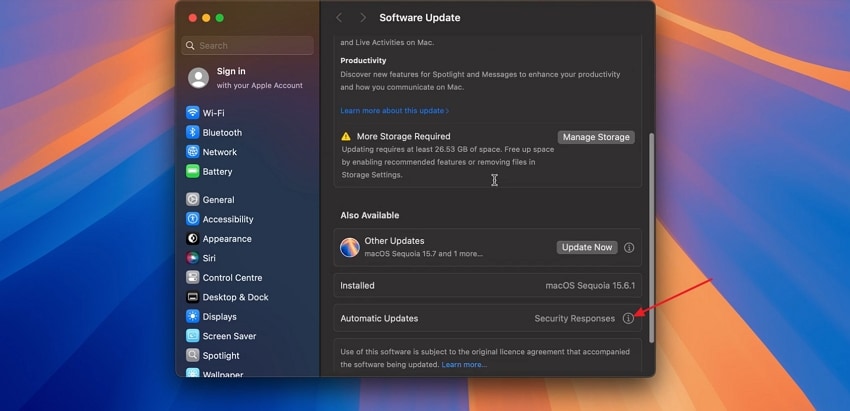Click the Security Responses value text
Screen dimensions: 850x411
click(x=575, y=318)
